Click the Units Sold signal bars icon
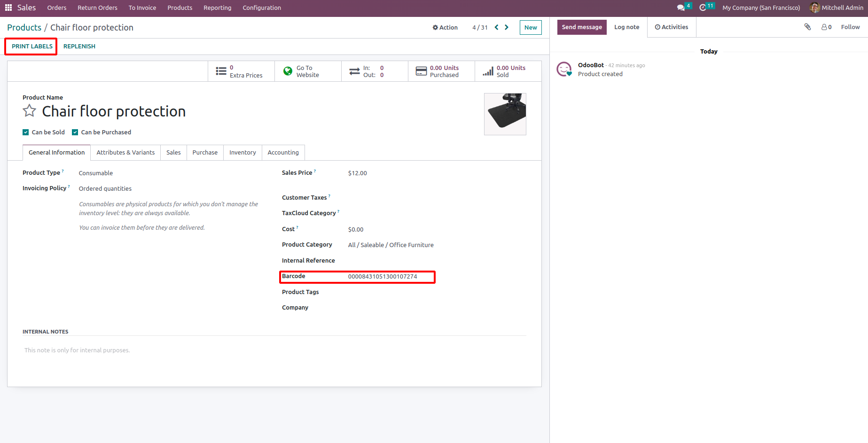Viewport: 868px width, 443px height. click(x=488, y=71)
